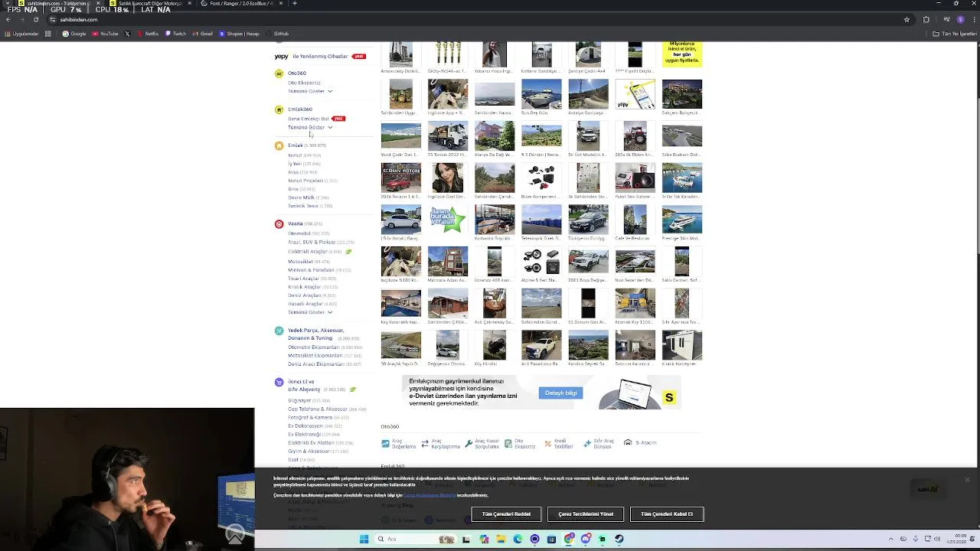Viewport: 980px width, 551px height.
Task: Open the Devre Mülk link
Action: 302,197
